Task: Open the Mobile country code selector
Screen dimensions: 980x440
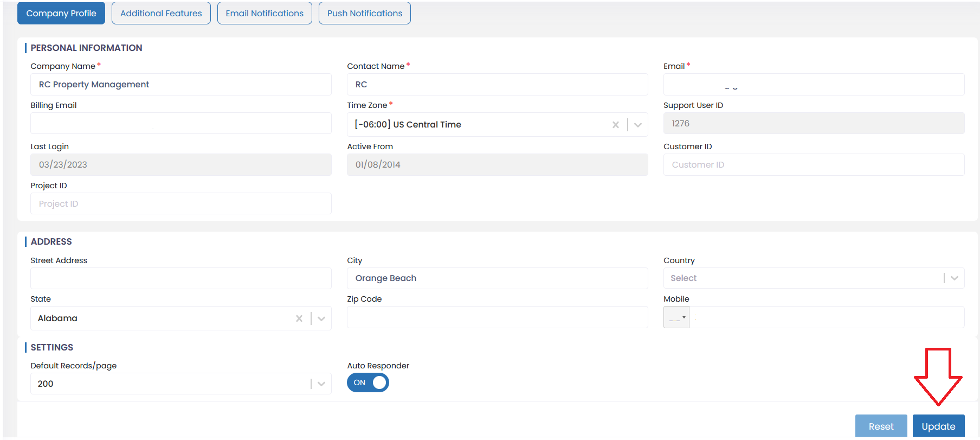Action: tap(676, 317)
